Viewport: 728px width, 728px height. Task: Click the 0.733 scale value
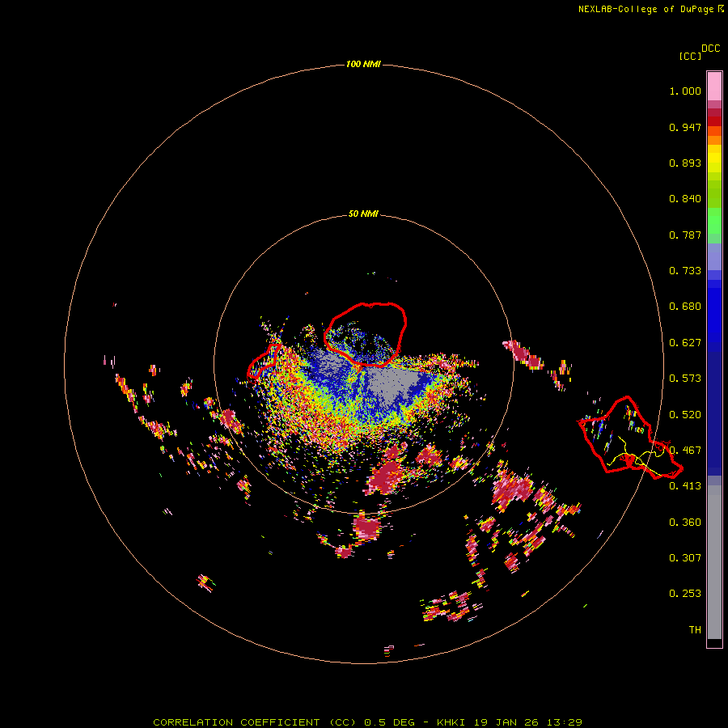685,271
